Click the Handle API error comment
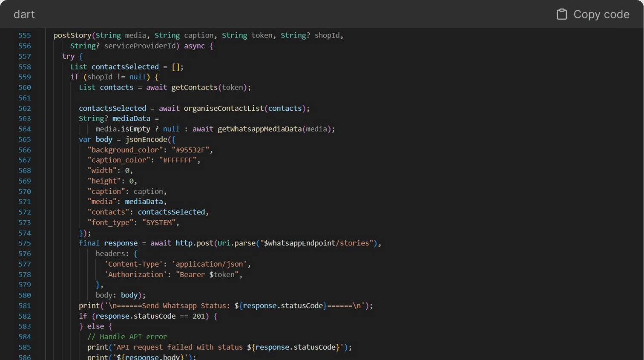The image size is (644, 360). point(127,337)
